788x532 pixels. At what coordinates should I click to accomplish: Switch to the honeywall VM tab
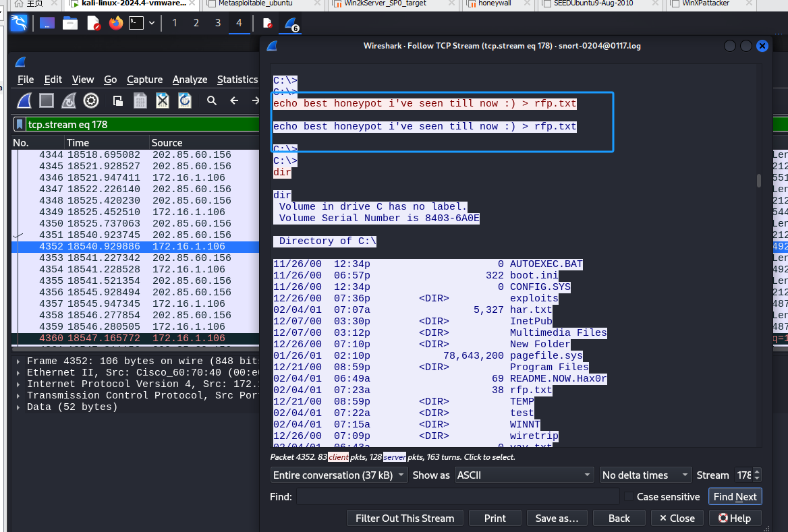(x=497, y=3)
